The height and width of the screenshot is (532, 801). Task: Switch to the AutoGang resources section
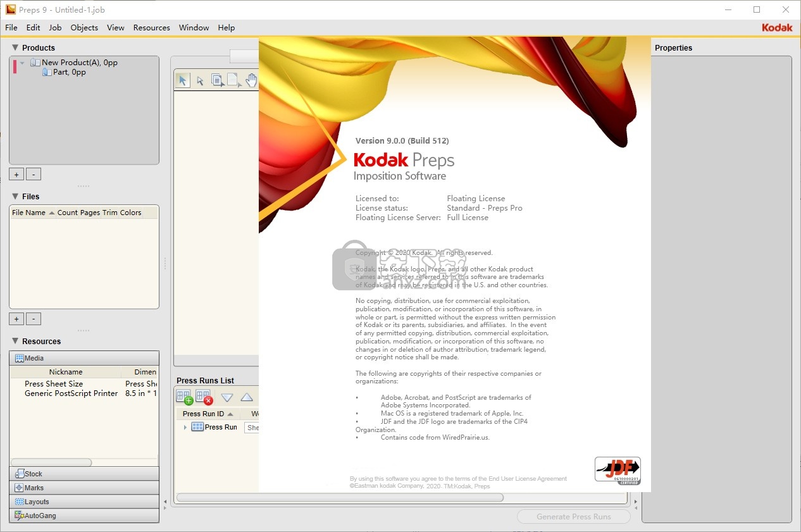[x=84, y=516]
